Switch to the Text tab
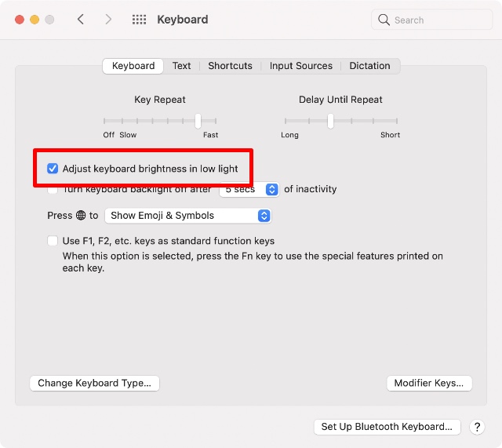502x448 pixels. coord(181,66)
